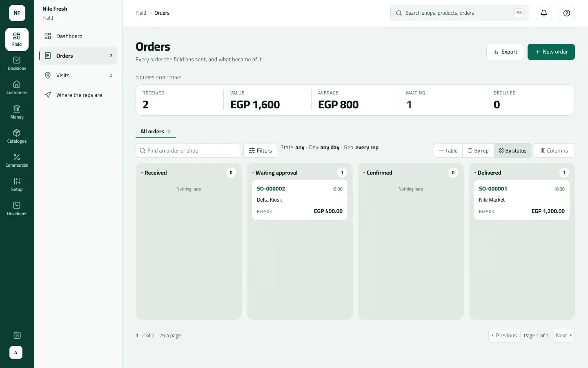The height and width of the screenshot is (368, 588).
Task: Click the magnifier icon in global search
Action: [x=399, y=13]
